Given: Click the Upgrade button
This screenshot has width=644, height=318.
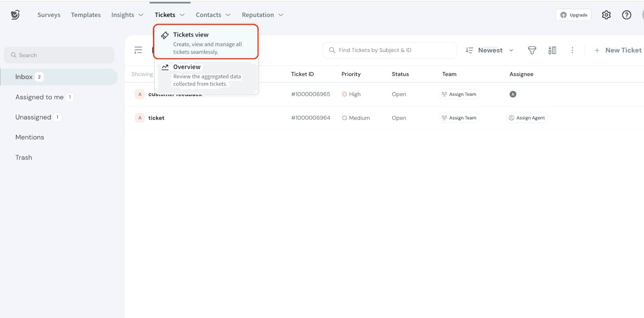Looking at the screenshot, I should 574,15.
